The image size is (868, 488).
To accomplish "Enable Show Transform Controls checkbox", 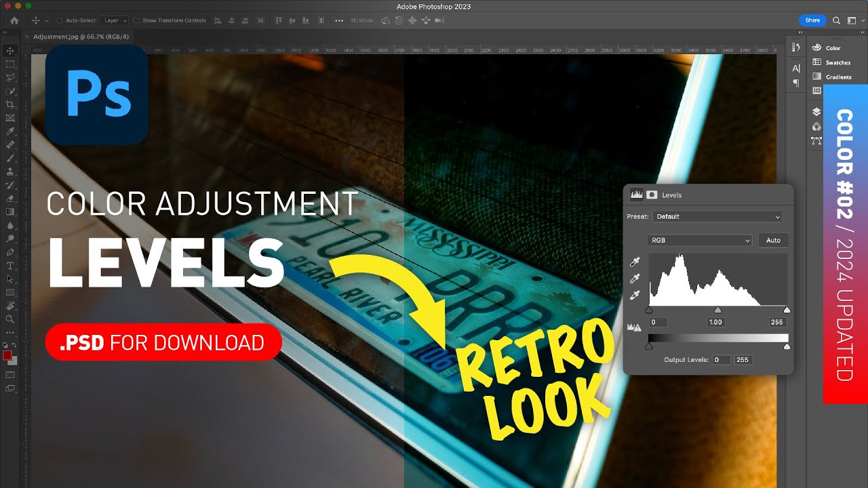I will [136, 20].
